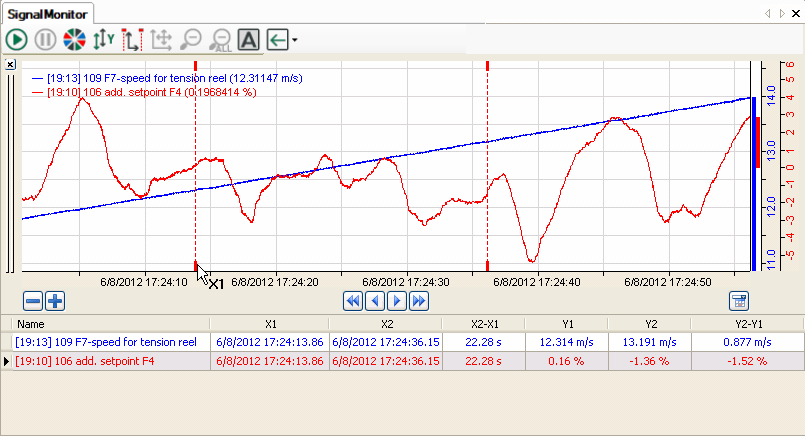Viewport: 805px width, 436px height.
Task: Click cell value 0.877 m/s
Action: coord(747,342)
